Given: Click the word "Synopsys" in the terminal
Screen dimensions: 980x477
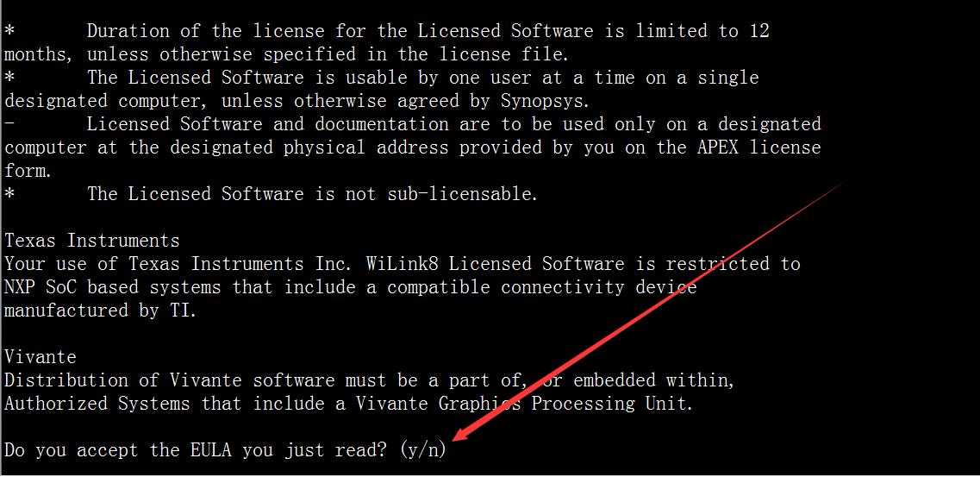Looking at the screenshot, I should (x=542, y=101).
